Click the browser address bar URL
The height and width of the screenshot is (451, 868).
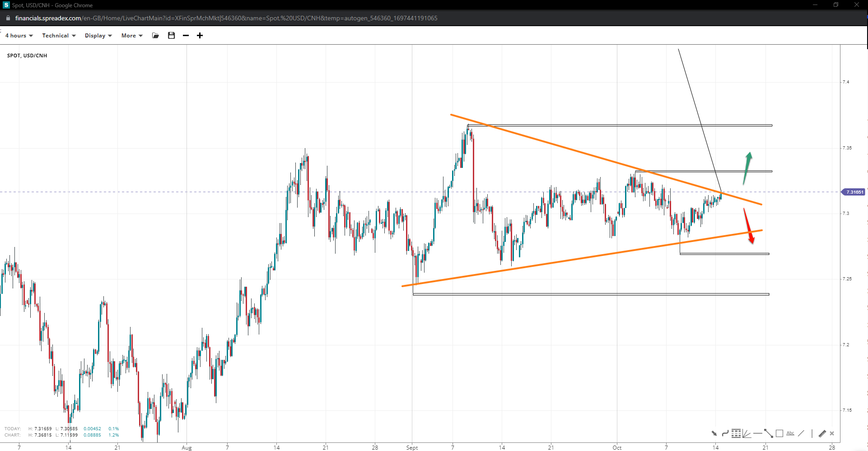click(x=226, y=18)
